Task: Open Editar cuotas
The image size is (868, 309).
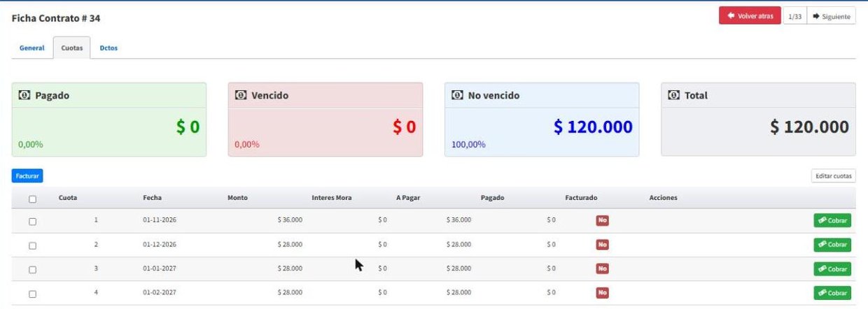Action: (834, 176)
